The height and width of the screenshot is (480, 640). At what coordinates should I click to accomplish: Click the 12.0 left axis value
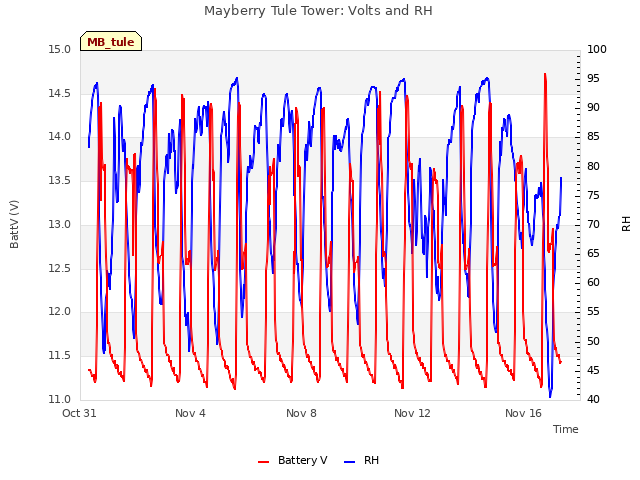click(x=59, y=312)
